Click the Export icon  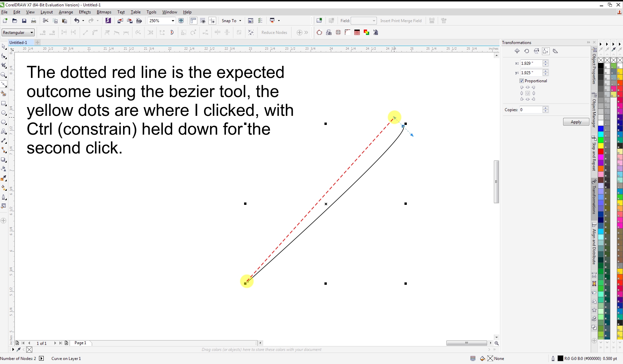click(x=129, y=21)
